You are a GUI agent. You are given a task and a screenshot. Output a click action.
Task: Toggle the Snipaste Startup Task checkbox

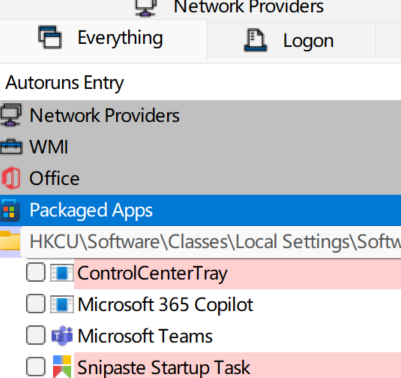(36, 367)
